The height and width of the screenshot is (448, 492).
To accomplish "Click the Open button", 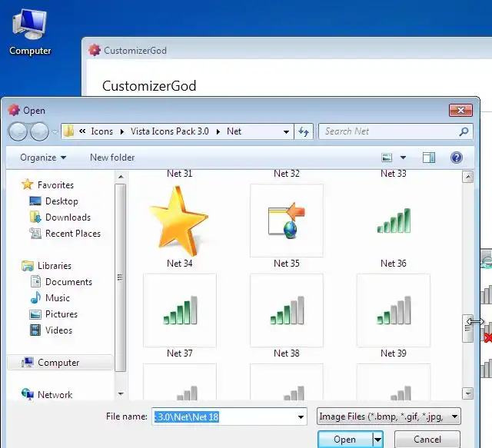I will tap(345, 440).
